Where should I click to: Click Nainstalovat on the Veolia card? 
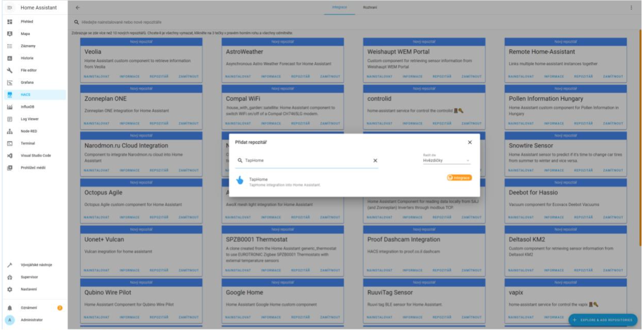pyautogui.click(x=96, y=77)
